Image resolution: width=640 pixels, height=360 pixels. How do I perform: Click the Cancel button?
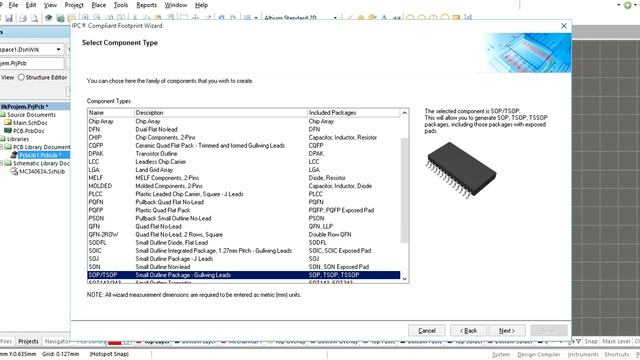427,331
